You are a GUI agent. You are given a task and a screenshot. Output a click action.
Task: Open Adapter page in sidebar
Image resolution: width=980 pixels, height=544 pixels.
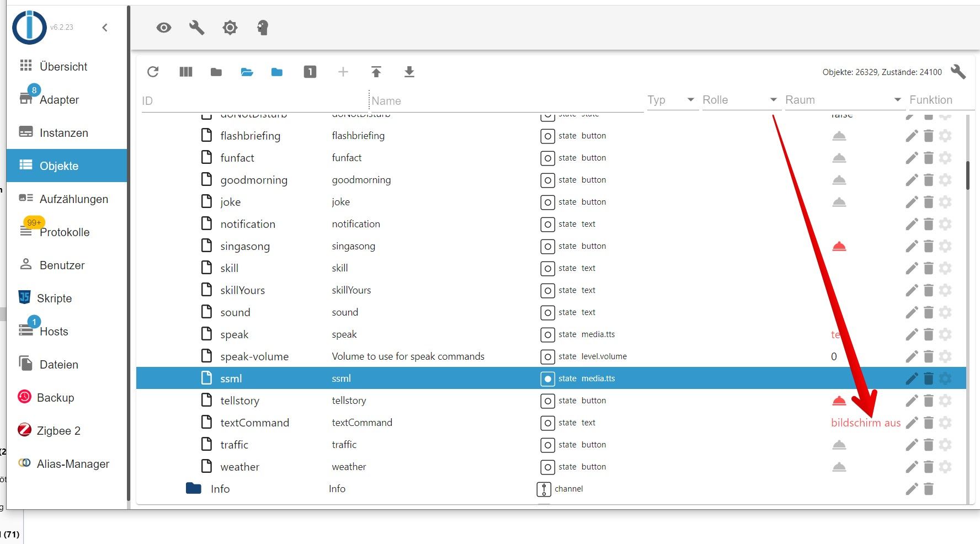[67, 99]
